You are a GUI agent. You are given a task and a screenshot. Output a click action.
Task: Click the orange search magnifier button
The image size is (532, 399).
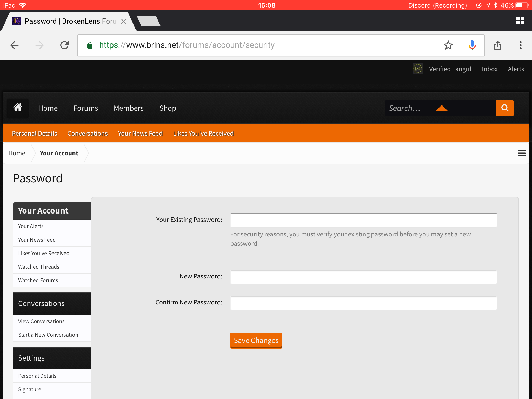pos(505,108)
